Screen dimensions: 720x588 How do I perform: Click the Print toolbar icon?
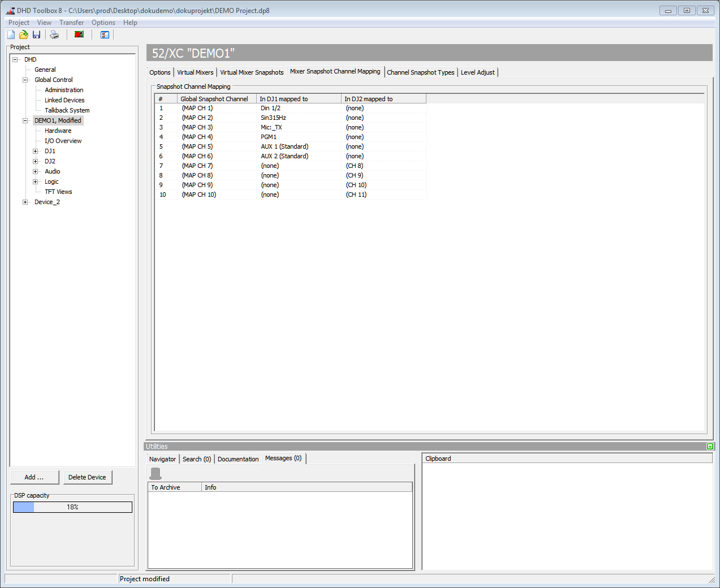pyautogui.click(x=54, y=35)
